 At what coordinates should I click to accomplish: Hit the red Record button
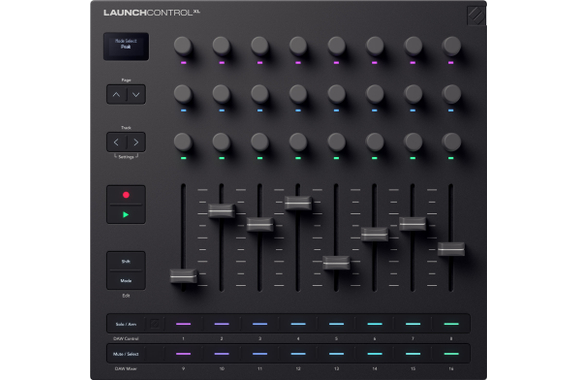click(x=126, y=195)
